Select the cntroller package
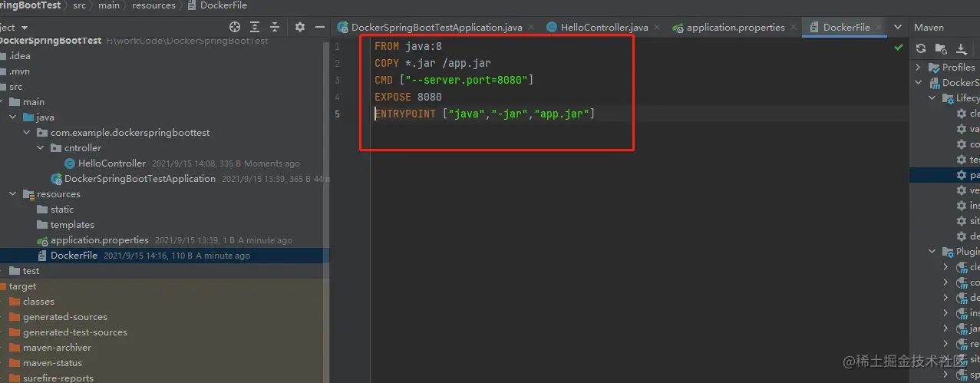The width and height of the screenshot is (980, 383). pos(83,148)
